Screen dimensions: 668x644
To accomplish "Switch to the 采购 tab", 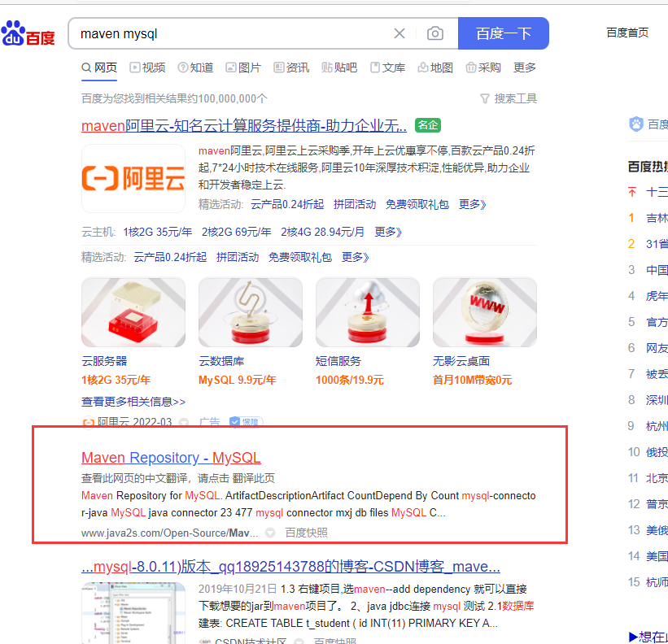I will tap(483, 67).
